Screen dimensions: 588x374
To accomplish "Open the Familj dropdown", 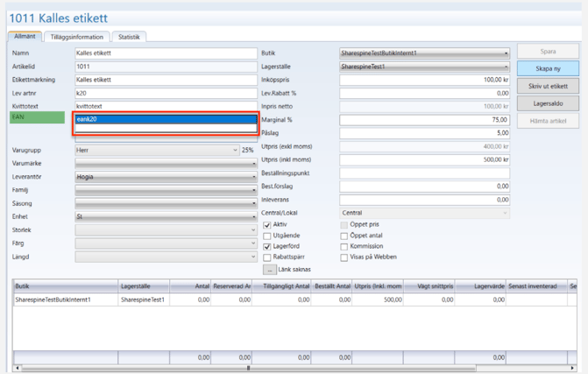I will (166, 190).
